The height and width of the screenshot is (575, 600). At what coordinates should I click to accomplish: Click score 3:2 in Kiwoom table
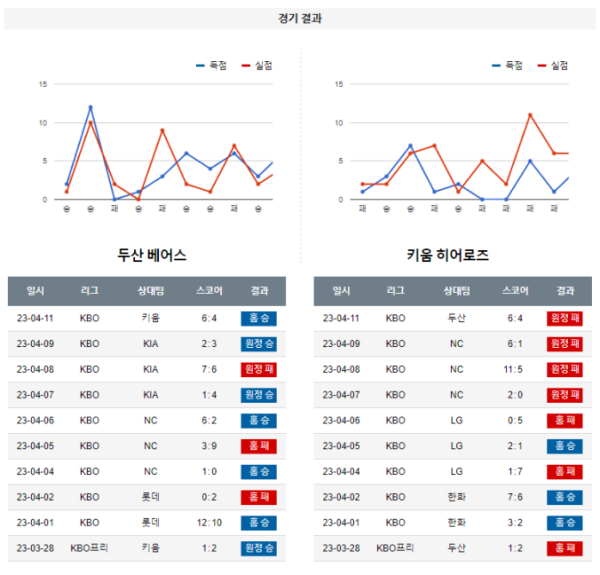[515, 523]
